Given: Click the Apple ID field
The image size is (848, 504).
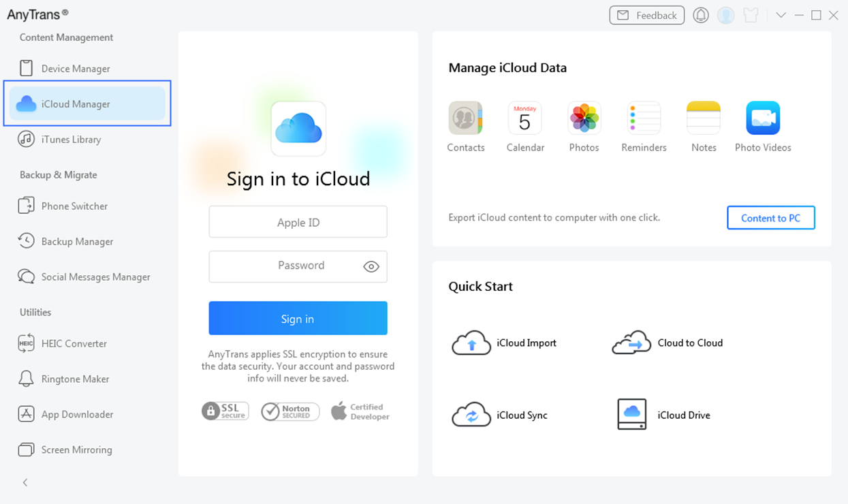Looking at the screenshot, I should [x=298, y=222].
